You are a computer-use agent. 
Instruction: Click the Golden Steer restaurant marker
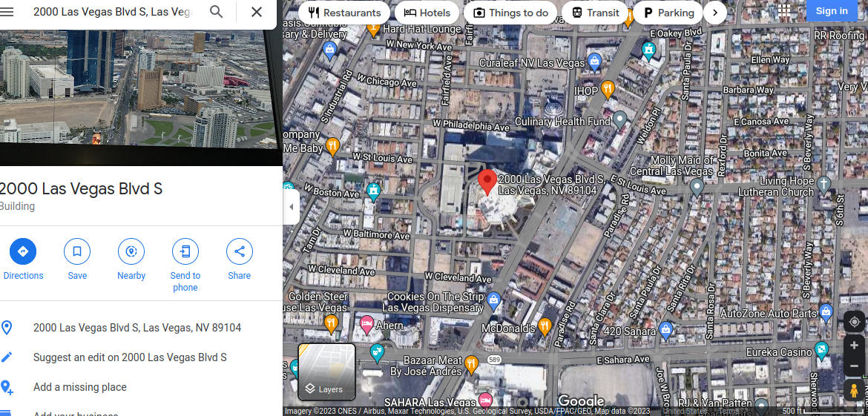click(x=331, y=323)
